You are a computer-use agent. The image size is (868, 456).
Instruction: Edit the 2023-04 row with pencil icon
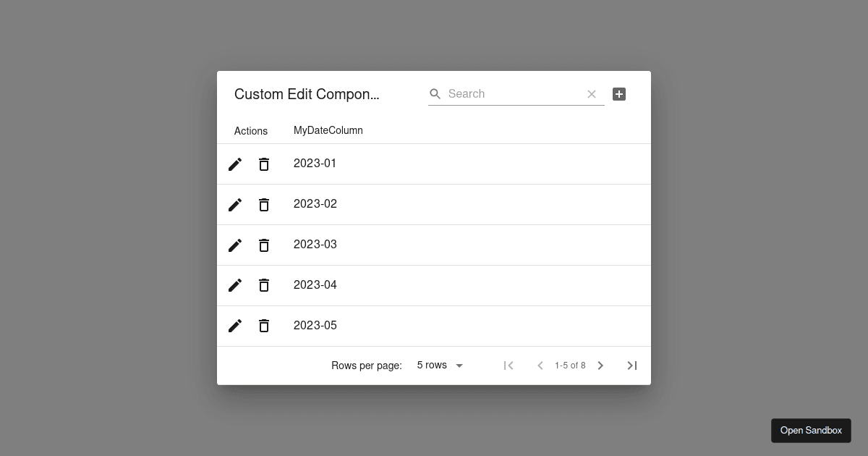click(x=235, y=286)
